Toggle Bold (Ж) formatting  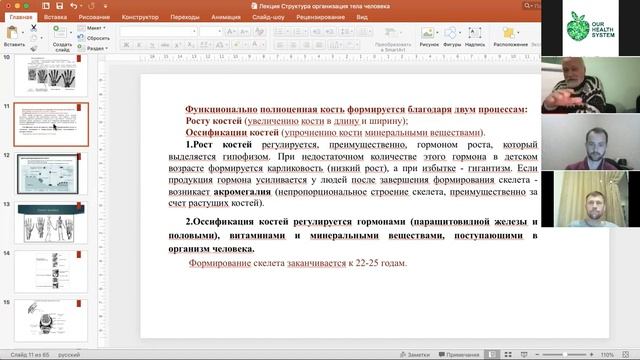click(126, 44)
